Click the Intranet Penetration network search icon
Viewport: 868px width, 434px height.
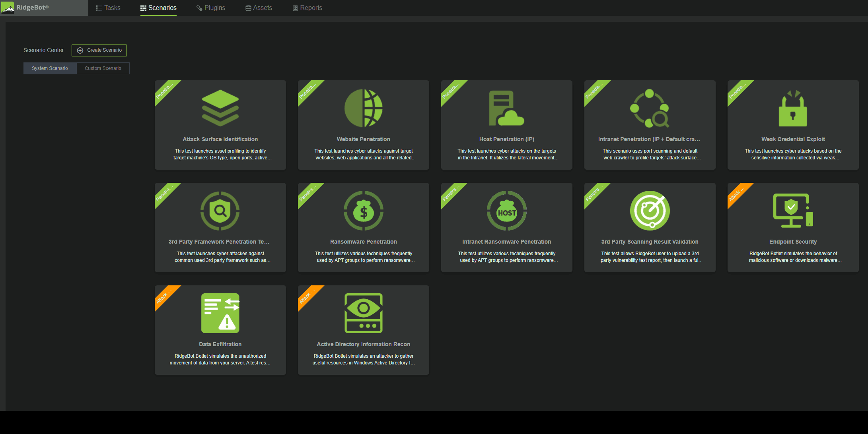[650, 108]
